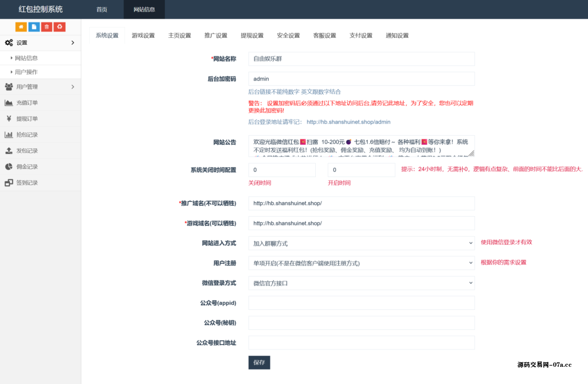Viewport: 588px width, 384px height.
Task: Click the 网站名称 input field
Action: point(361,58)
